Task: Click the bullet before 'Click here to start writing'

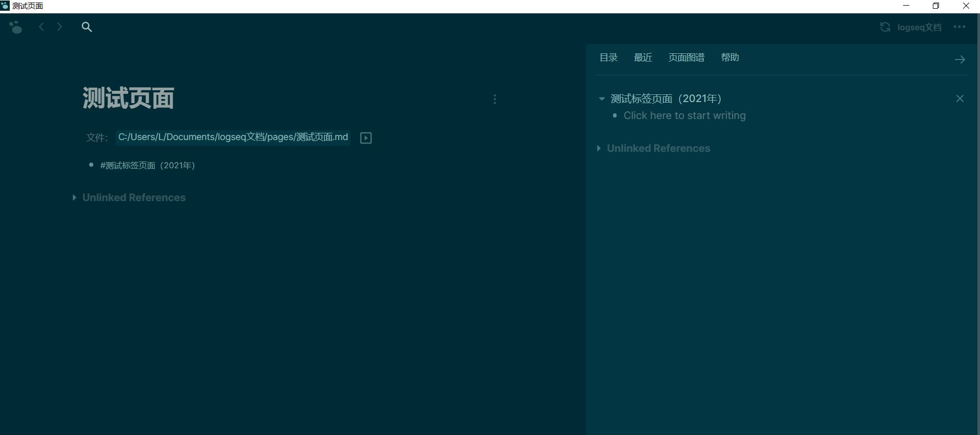Action: click(615, 115)
